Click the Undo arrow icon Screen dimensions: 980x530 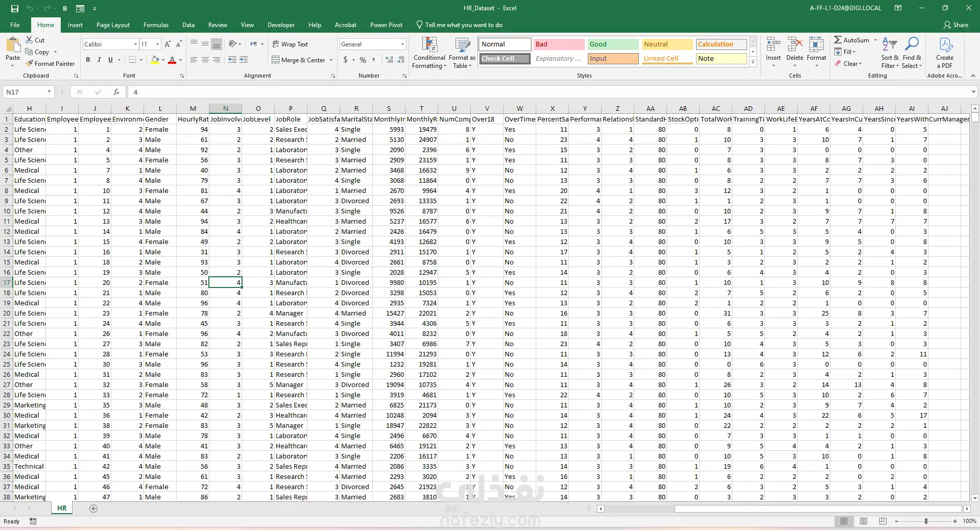[x=29, y=8]
